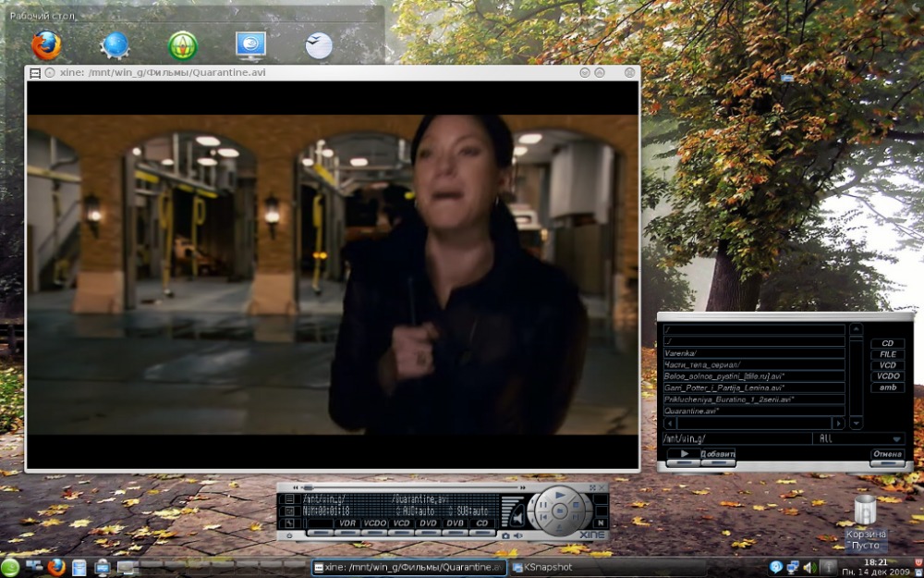Stop playback on the xine control wheel
Viewport: 924px width, 578px height.
[x=576, y=505]
